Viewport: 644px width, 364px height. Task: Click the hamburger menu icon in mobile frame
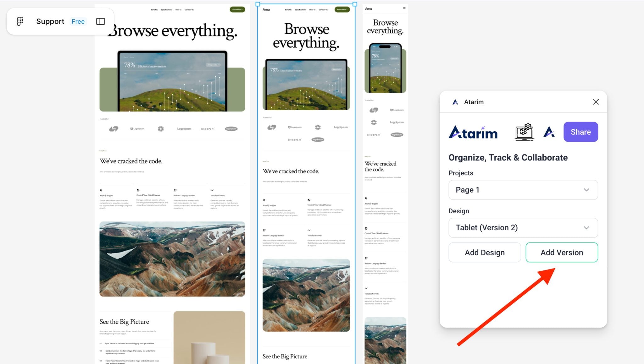pyautogui.click(x=404, y=8)
